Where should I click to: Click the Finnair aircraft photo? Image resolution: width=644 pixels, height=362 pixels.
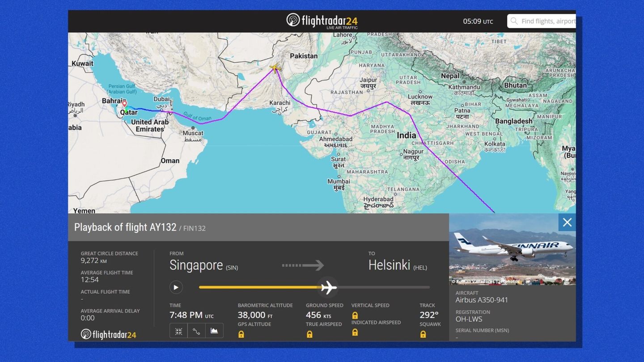point(513,249)
